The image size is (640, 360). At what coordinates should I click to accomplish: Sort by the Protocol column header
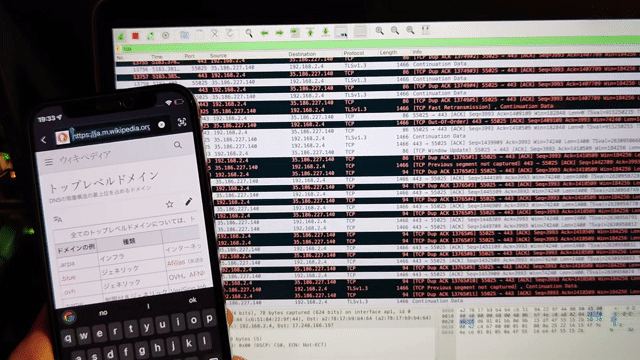(353, 53)
